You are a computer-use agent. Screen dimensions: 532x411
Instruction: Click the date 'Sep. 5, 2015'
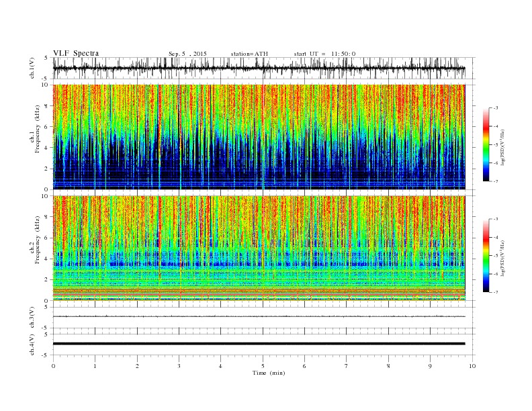coord(187,54)
